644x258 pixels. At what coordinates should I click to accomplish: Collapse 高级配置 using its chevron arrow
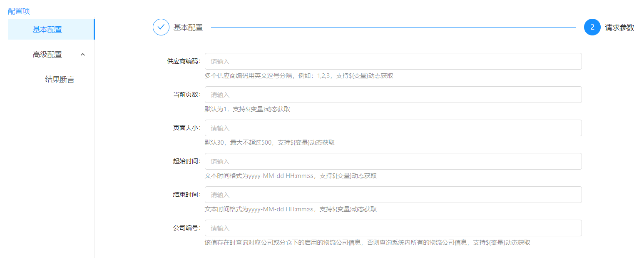83,54
